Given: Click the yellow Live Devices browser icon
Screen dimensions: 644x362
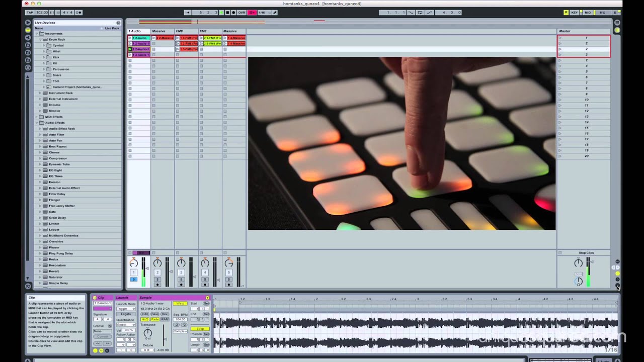Looking at the screenshot, I should pyautogui.click(x=28, y=30).
